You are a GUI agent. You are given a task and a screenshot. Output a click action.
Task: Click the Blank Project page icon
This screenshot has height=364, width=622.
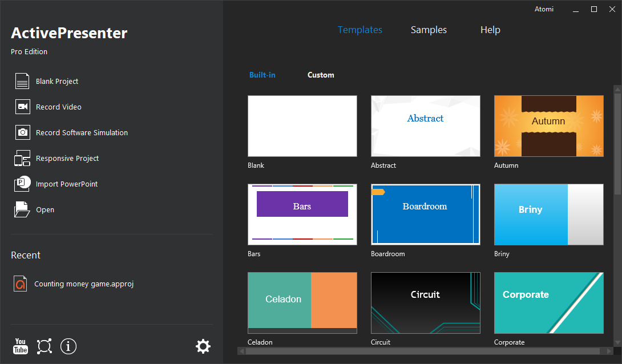pos(22,81)
